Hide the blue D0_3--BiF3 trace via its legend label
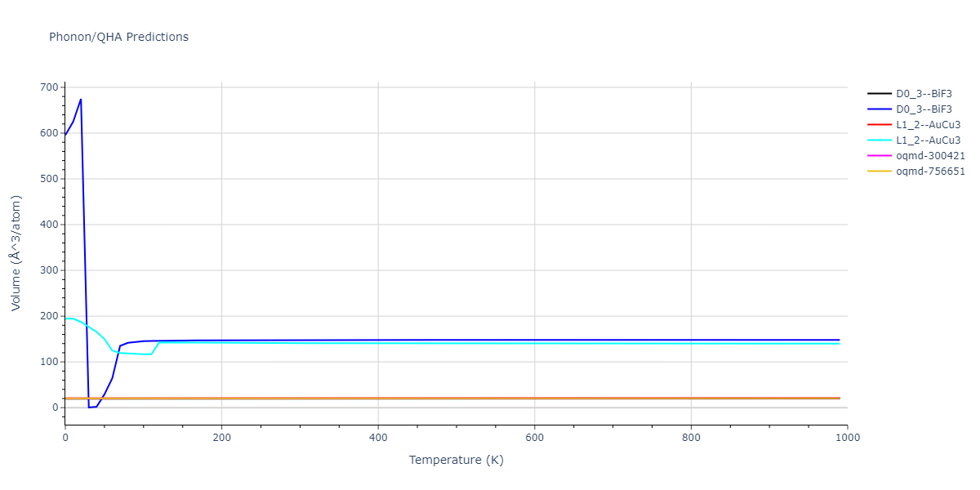Image resolution: width=980 pixels, height=490 pixels. coord(924,109)
